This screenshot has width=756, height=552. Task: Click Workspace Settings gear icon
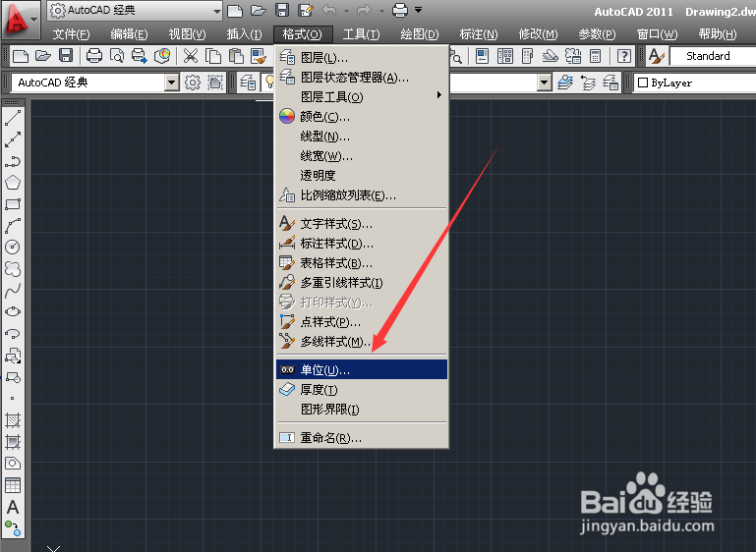[x=193, y=83]
